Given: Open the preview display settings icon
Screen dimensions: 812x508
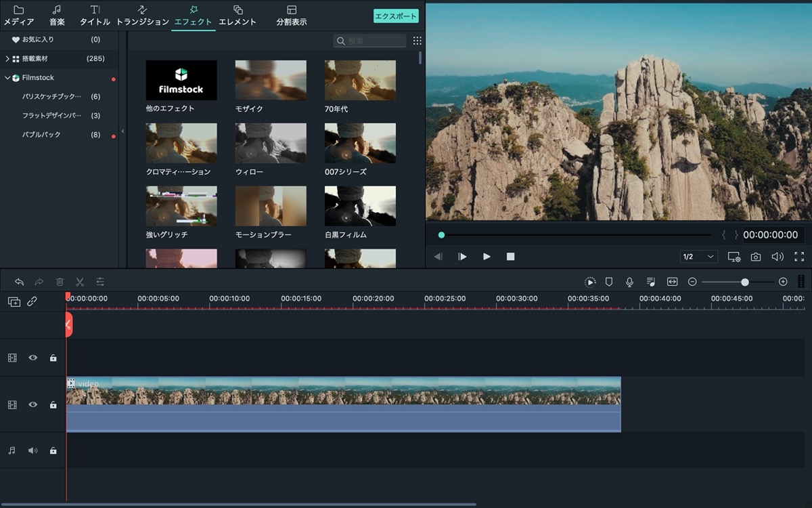Looking at the screenshot, I should pyautogui.click(x=734, y=257).
